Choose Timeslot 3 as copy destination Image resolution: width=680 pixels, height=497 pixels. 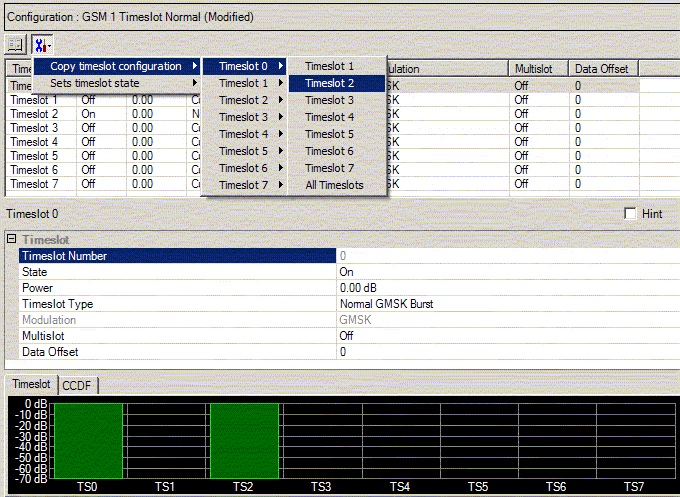point(337,100)
